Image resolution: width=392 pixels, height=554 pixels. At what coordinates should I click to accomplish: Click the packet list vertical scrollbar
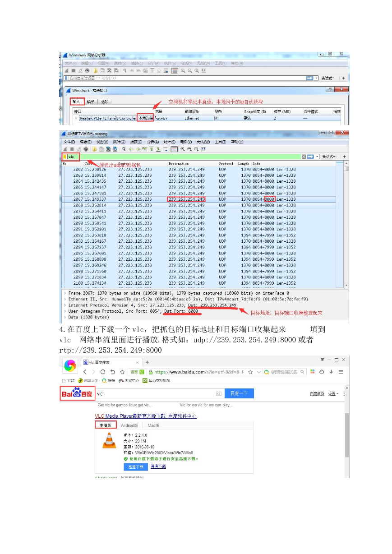pyautogui.click(x=346, y=224)
